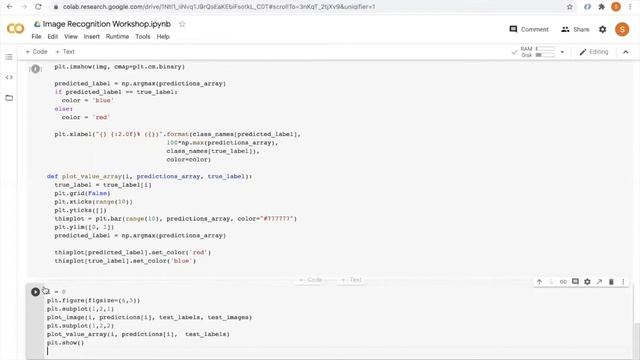Image resolution: width=640 pixels, height=360 pixels.
Task: Go back in browser history
Action: (x=10, y=7)
